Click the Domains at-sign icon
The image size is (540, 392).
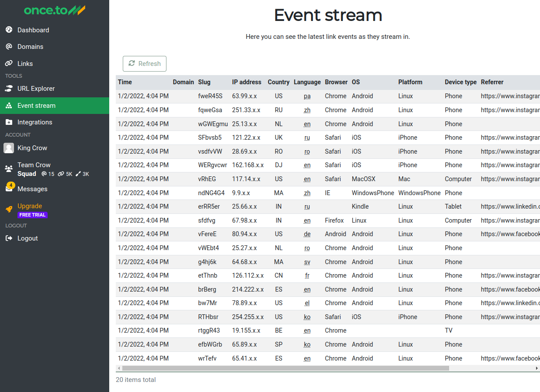coord(9,46)
